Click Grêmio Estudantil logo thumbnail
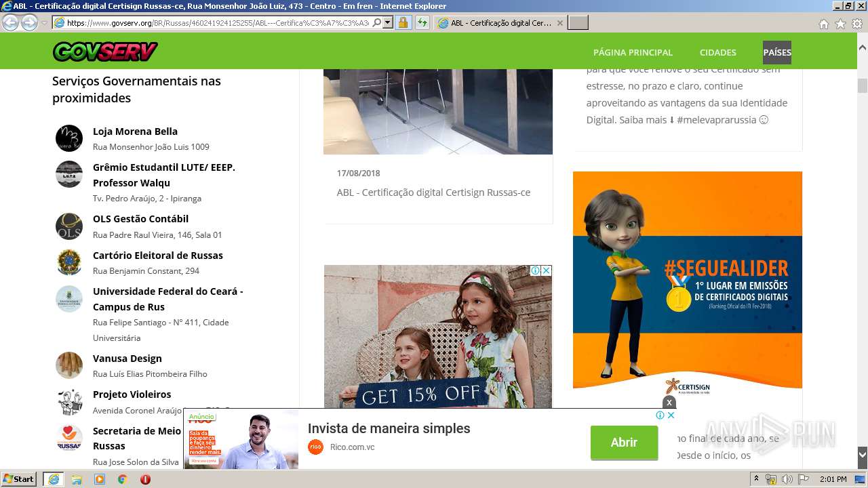Screen dimensions: 868x488 click(x=69, y=174)
